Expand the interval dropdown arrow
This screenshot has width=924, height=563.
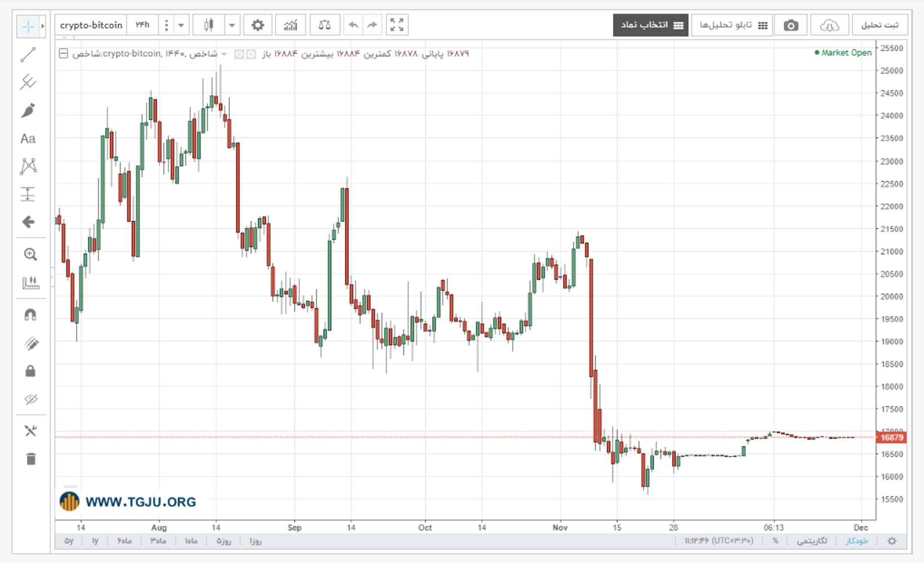point(181,25)
